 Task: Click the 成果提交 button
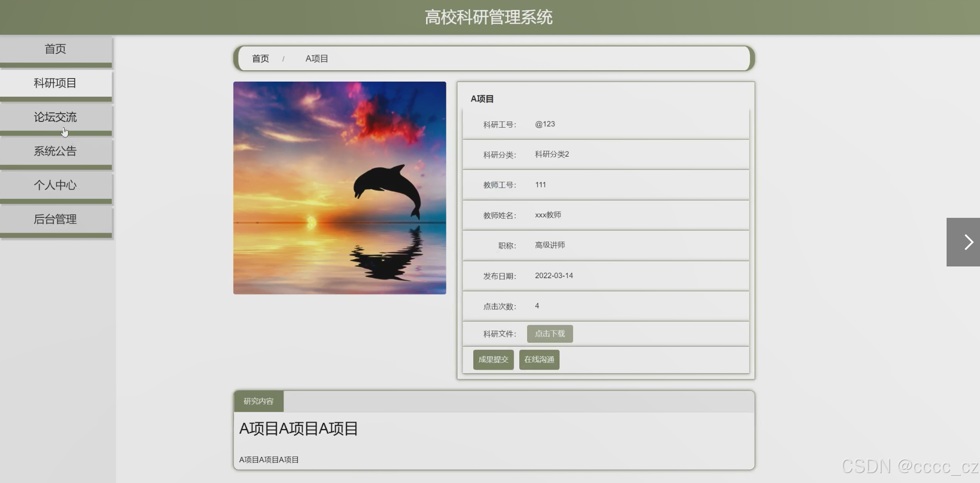point(493,359)
